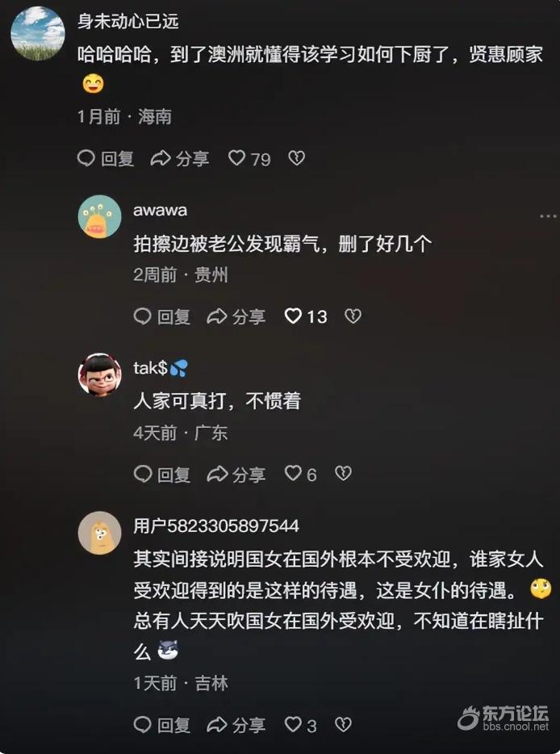Open 身未动心已远's profile avatar
This screenshot has width=560, height=754.
coord(37,33)
